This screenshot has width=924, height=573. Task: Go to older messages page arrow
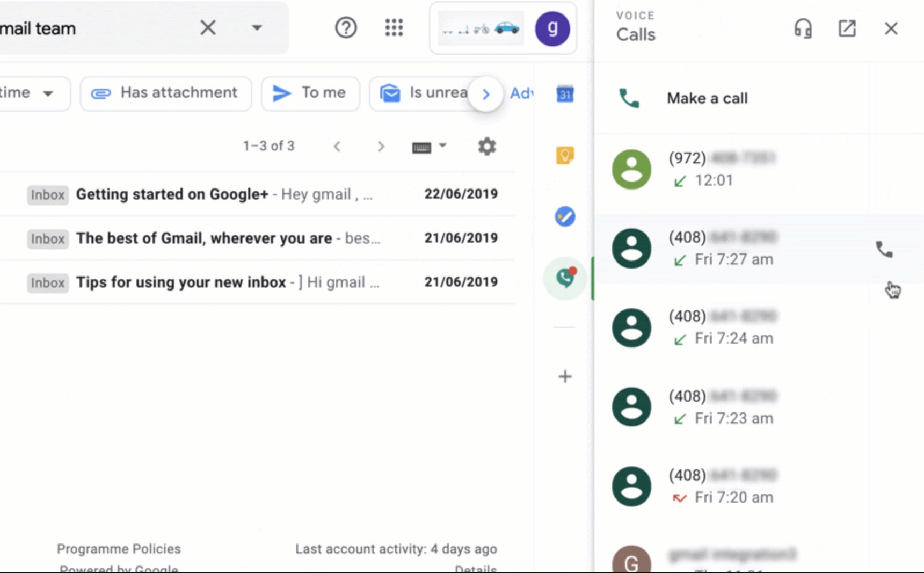coord(381,146)
